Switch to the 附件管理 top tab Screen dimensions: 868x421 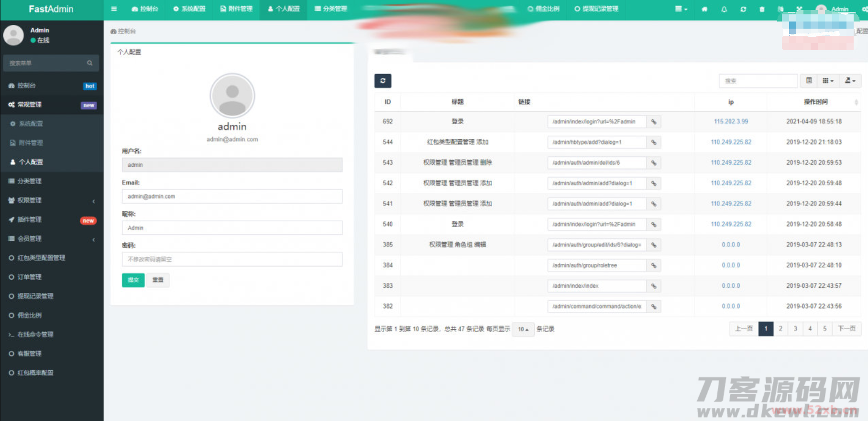click(236, 9)
